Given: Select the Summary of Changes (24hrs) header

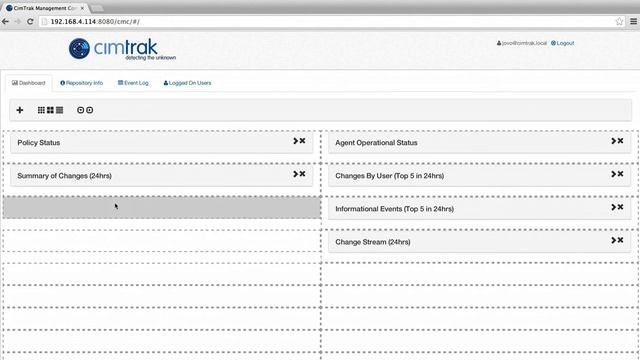Looking at the screenshot, I should (162, 176).
